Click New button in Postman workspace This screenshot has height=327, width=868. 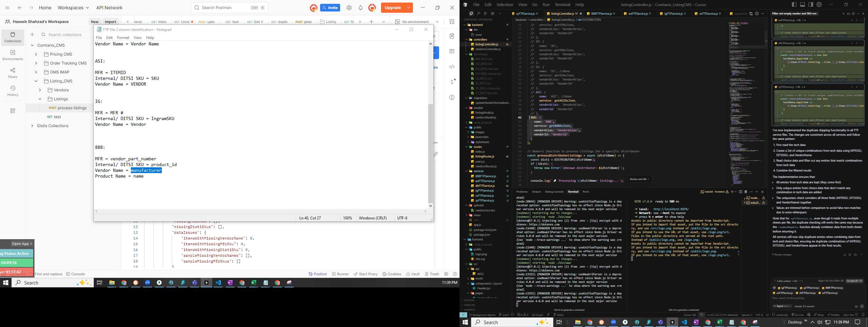[x=95, y=22]
